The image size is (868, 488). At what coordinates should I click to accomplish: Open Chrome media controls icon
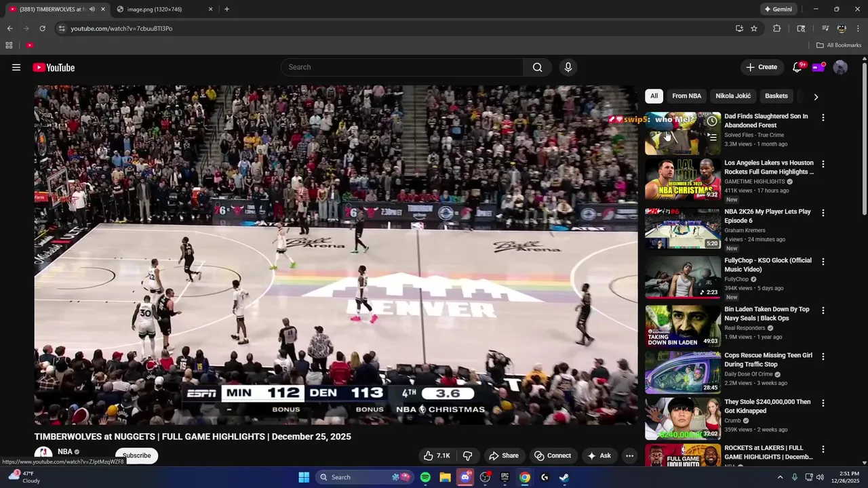pyautogui.click(x=825, y=28)
